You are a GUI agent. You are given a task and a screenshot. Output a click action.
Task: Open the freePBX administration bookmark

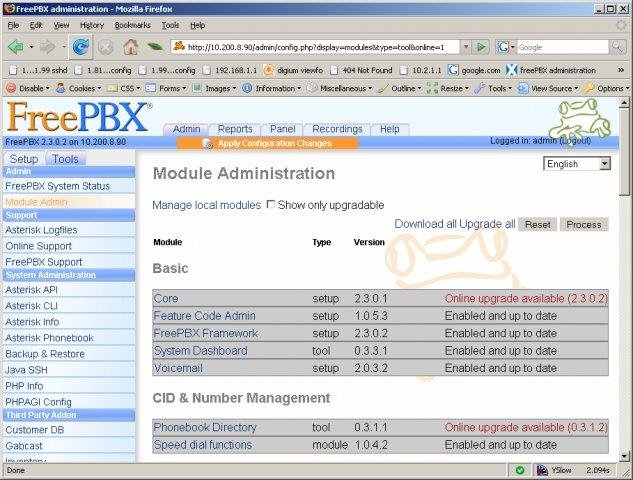coord(551,70)
